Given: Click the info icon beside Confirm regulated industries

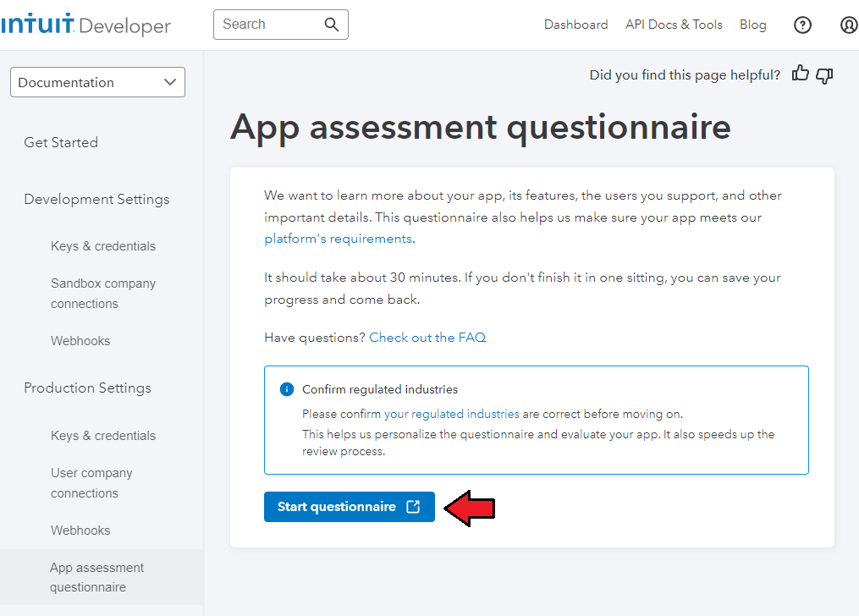Looking at the screenshot, I should tap(287, 389).
